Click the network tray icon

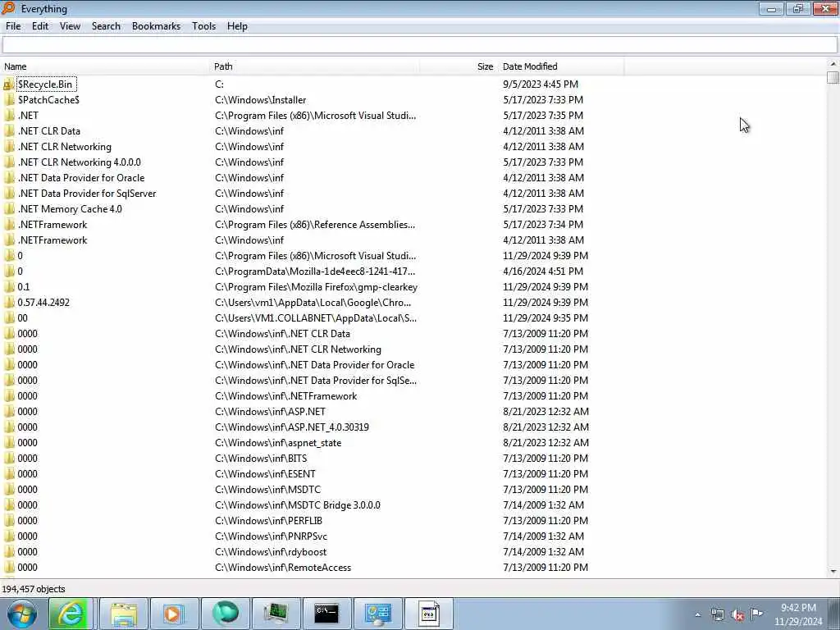[x=717, y=614]
